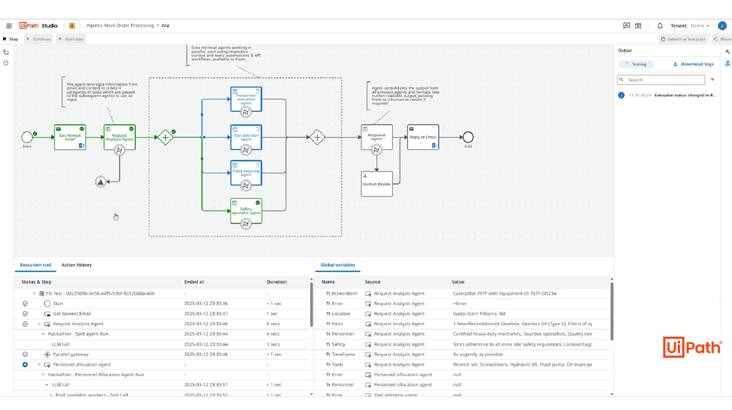Screen dimensions: 732x410
Task: Click the global variables vertical scrollbar
Action: 612,311
